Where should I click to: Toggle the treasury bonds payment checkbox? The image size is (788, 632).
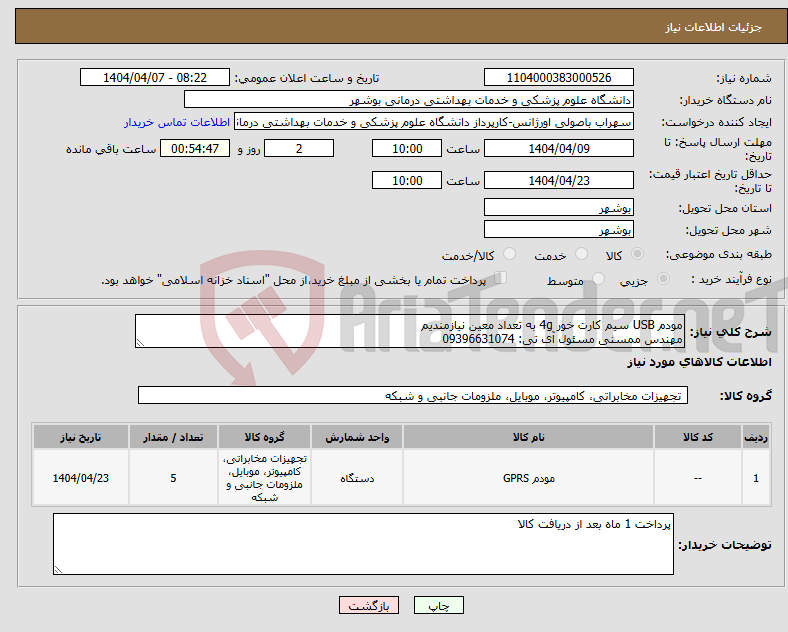[501, 278]
